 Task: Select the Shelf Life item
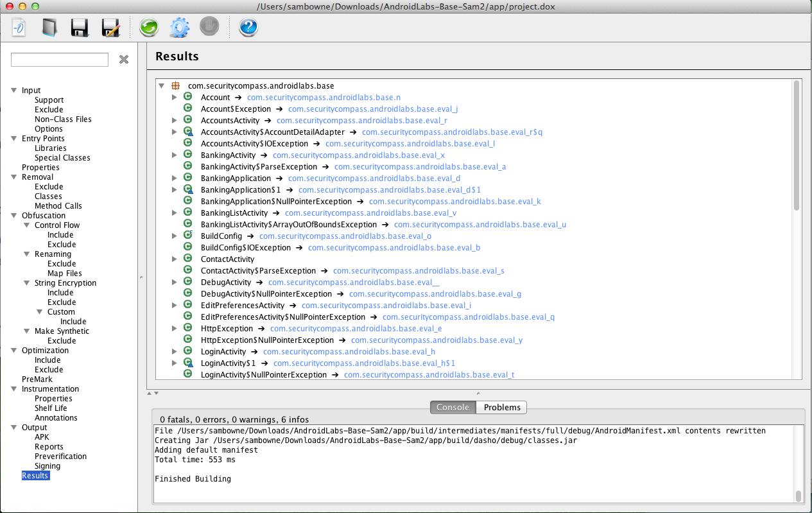(x=51, y=408)
